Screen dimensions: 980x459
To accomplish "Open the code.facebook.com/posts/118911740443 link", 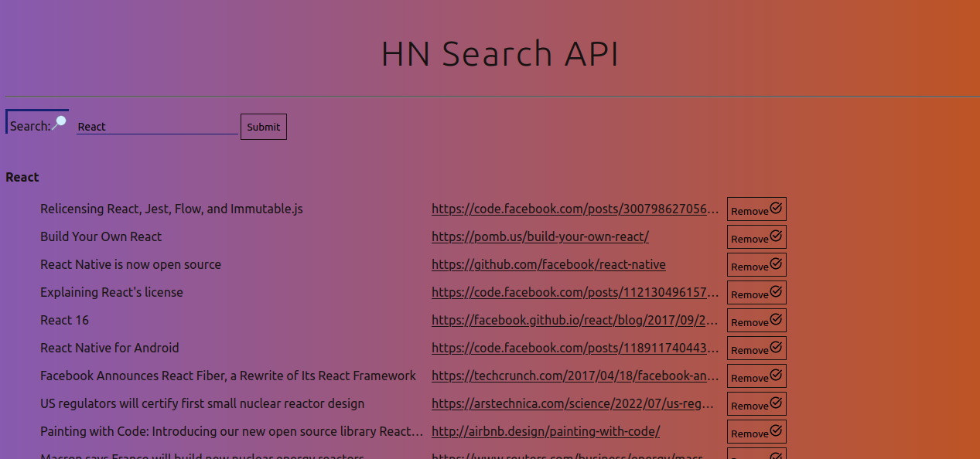I will (575, 348).
